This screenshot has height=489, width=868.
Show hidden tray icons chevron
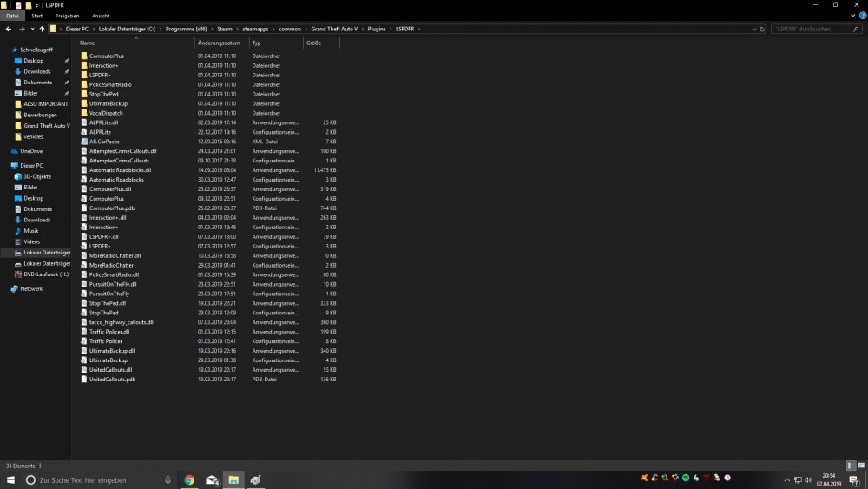click(x=786, y=480)
